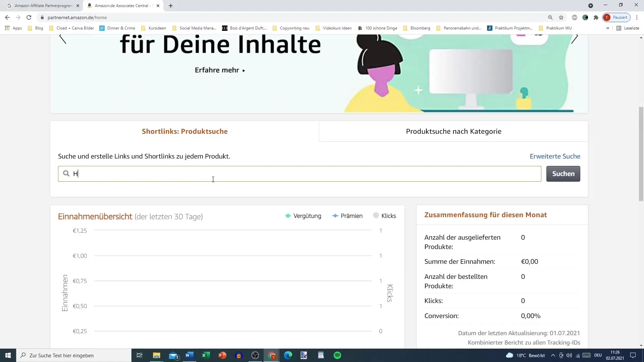Toggle the Vergütung chart legend
Screen dimensions: 644x362
pos(303,216)
